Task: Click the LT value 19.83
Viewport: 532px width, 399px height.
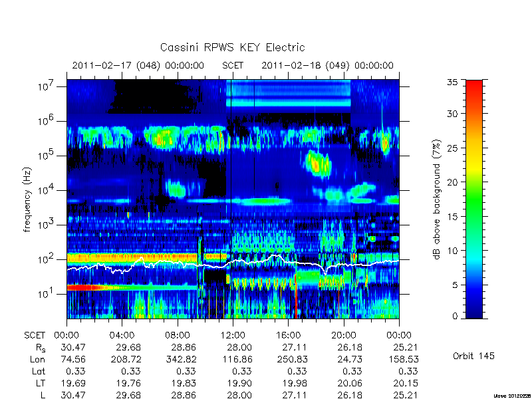Action: click(184, 383)
